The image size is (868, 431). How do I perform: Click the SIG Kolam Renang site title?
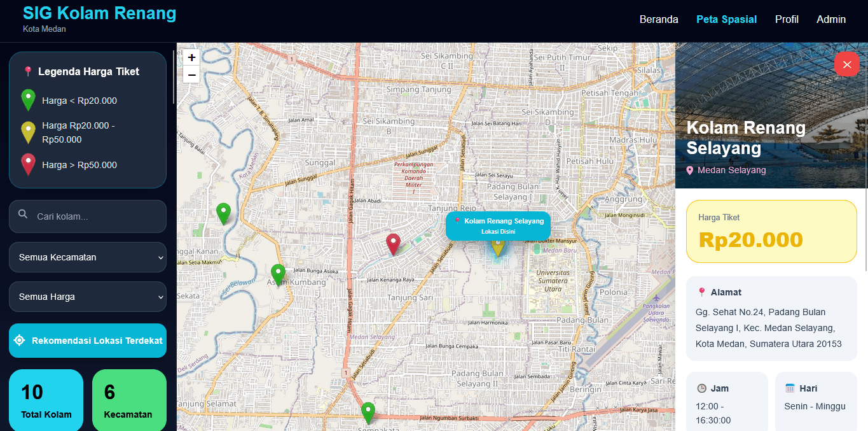click(x=99, y=13)
